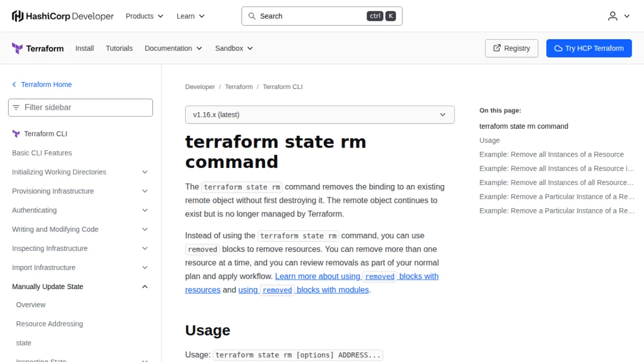Expand Initializing Working Directories section
Screen dimensions: 644x362
80,172
